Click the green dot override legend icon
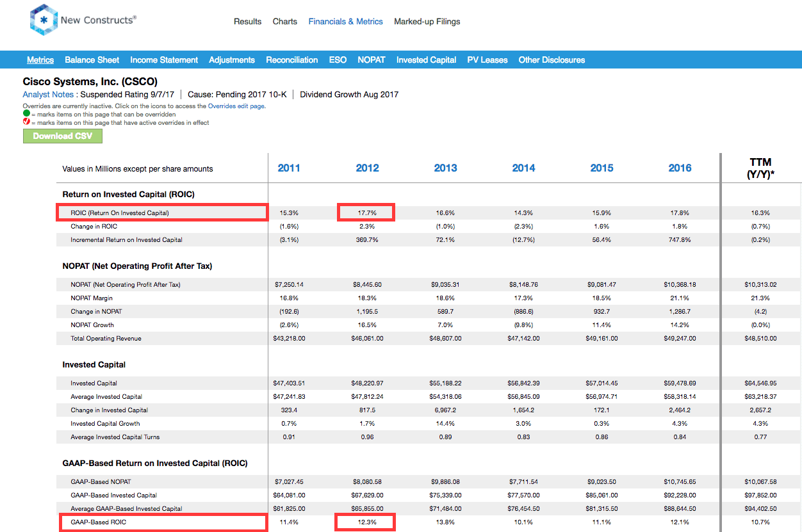The width and height of the screenshot is (802, 532). coord(26,114)
